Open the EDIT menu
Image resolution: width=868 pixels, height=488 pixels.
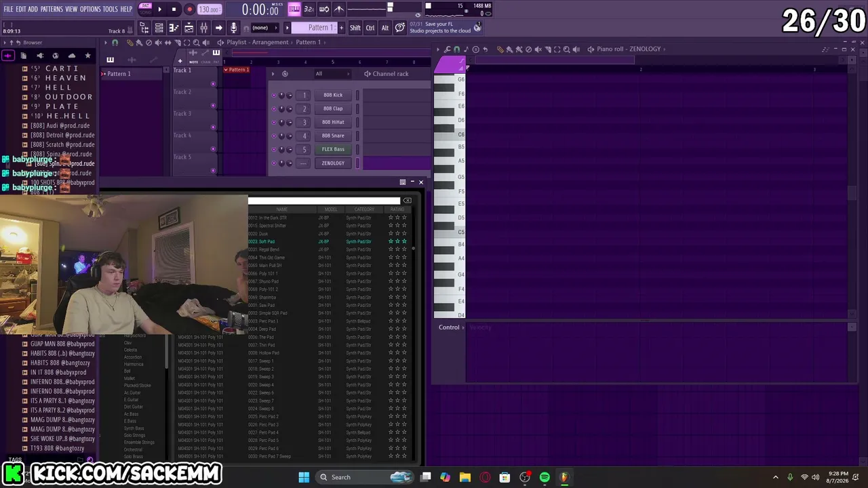point(21,9)
